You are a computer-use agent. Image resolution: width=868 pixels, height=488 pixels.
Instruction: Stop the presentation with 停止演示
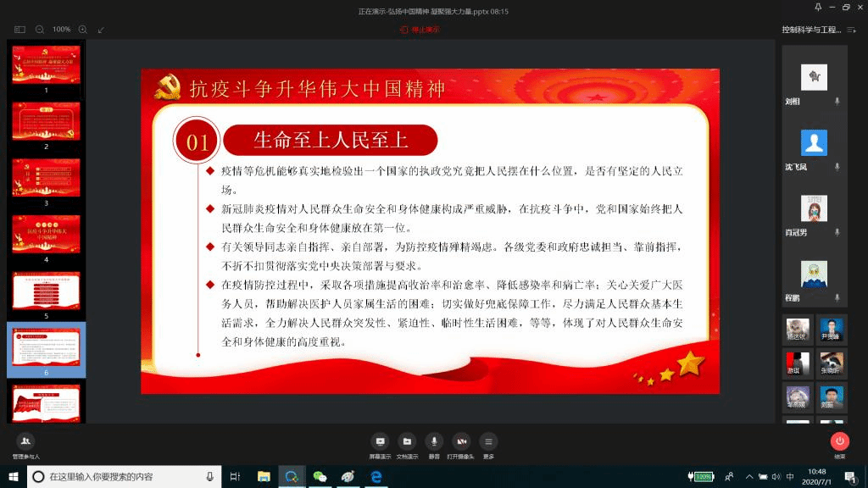click(x=420, y=30)
